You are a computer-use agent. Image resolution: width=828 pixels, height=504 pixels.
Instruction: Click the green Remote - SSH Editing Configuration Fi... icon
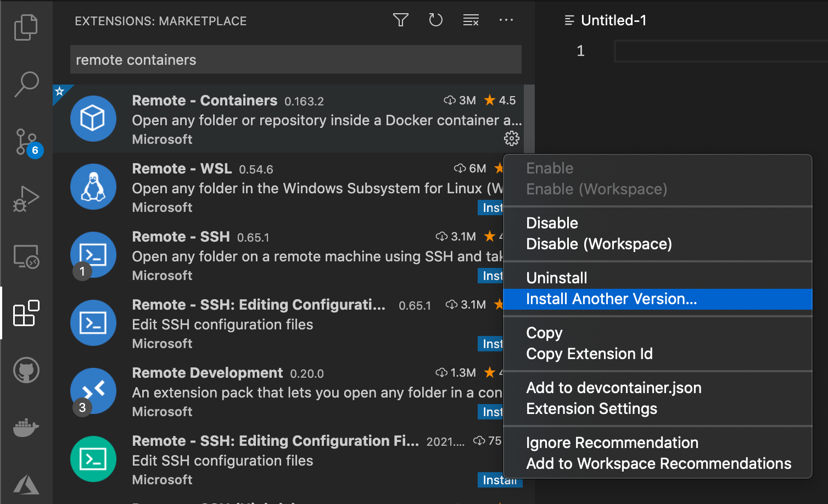(93, 459)
